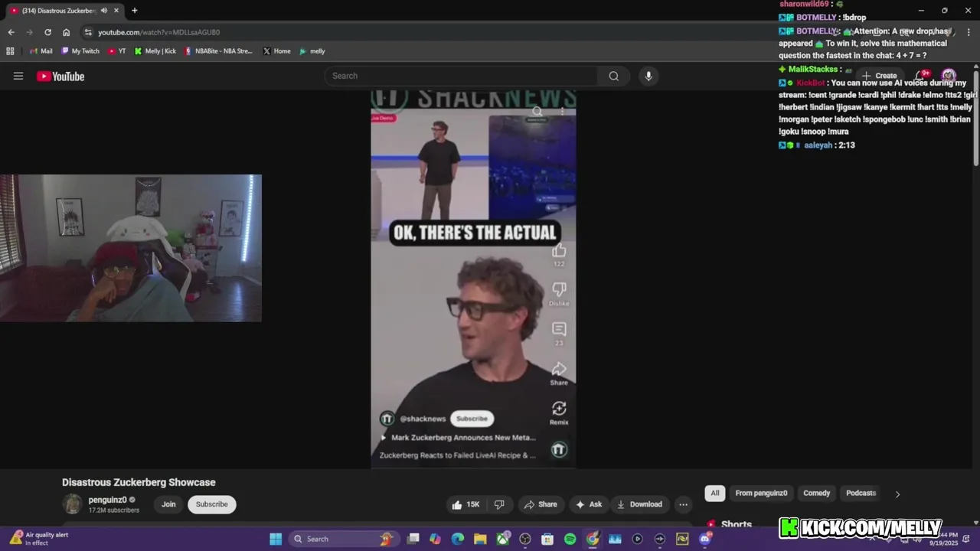Click the browser address bar URL
Screen dimensions: 980x551
pos(158,32)
